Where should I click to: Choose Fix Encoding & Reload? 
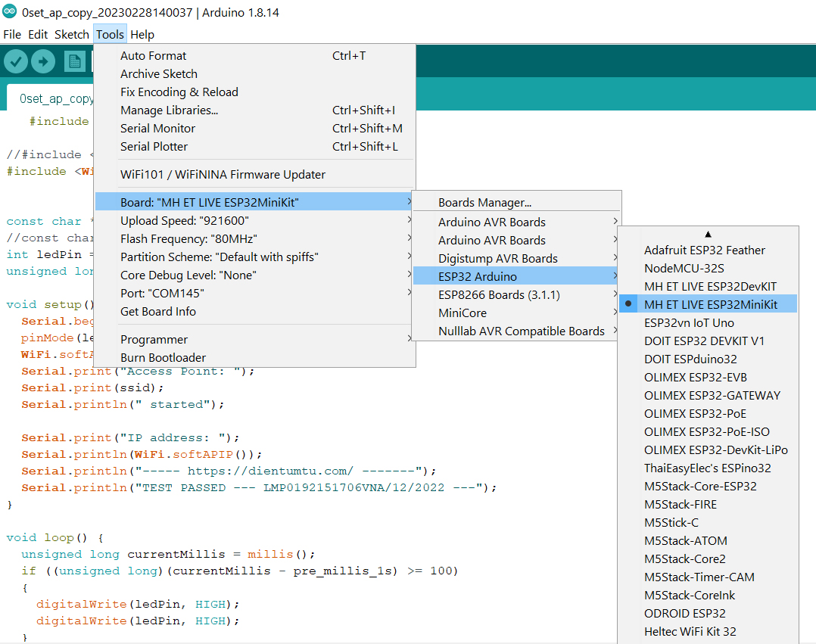click(x=255, y=92)
